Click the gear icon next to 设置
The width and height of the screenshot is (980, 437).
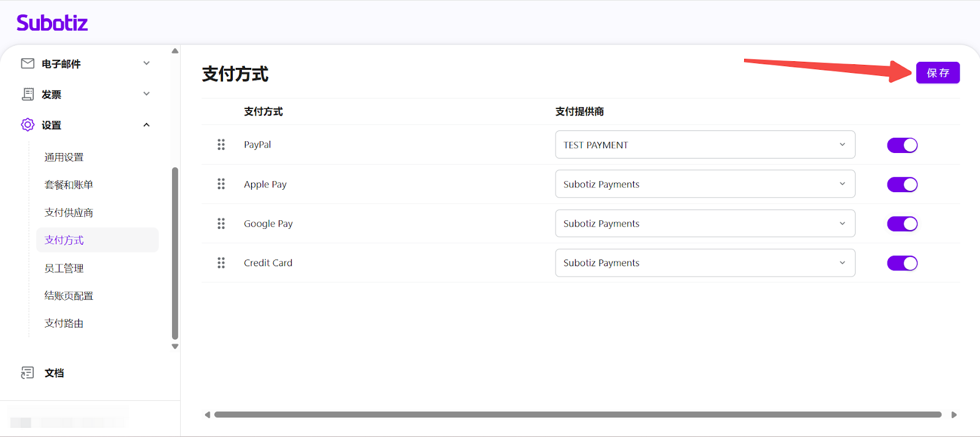pos(28,125)
